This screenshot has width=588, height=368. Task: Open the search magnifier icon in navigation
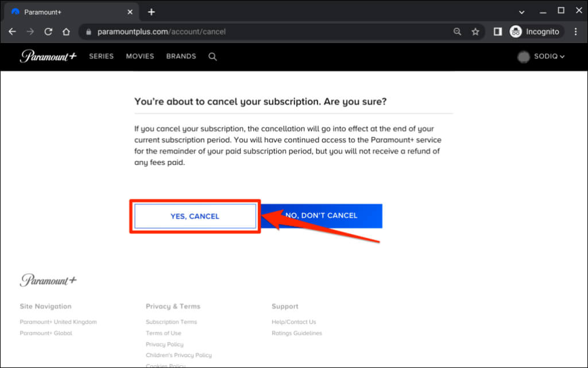212,56
